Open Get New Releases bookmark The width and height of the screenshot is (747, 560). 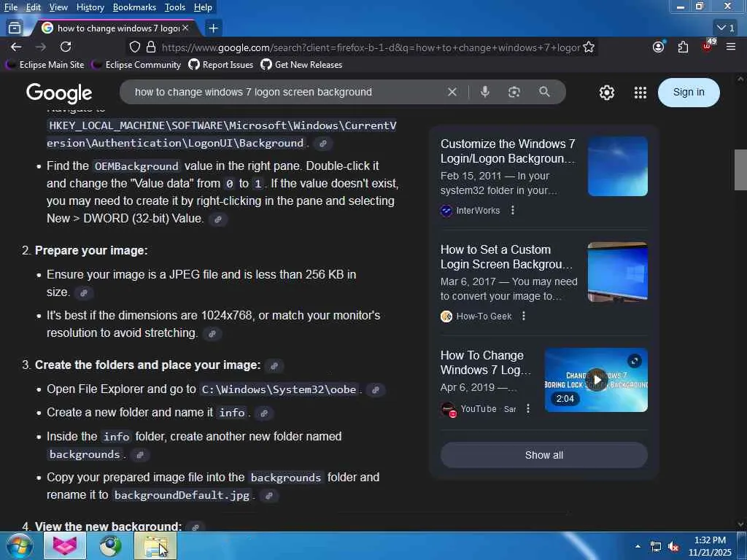301,64
